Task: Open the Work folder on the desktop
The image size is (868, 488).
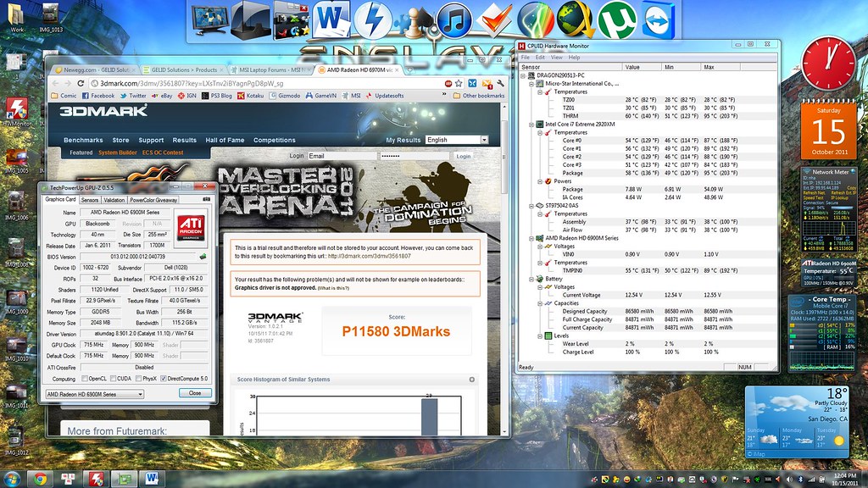Action: coord(17,18)
